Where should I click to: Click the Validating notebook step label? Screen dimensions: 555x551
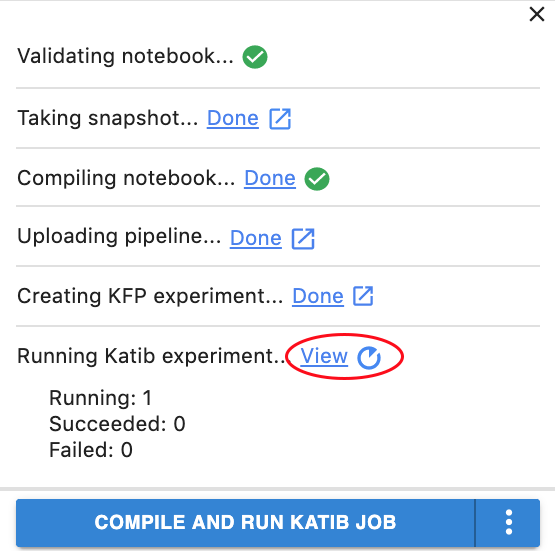tap(125, 56)
